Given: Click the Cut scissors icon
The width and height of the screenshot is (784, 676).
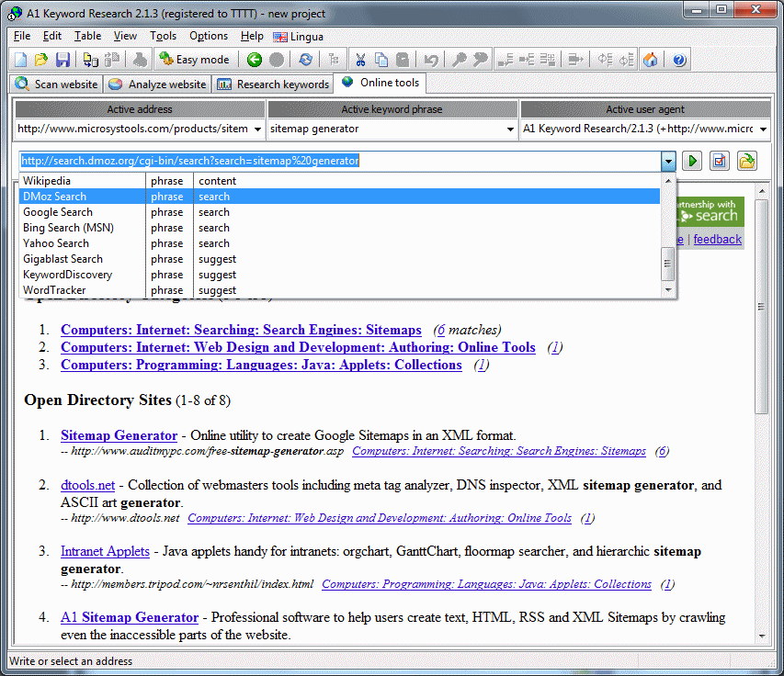Looking at the screenshot, I should click(359, 60).
